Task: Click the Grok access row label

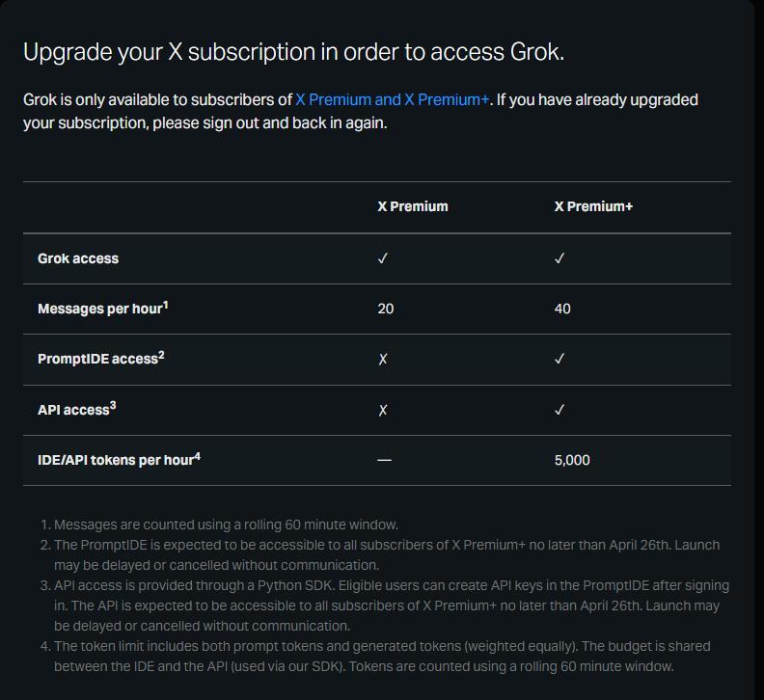Action: [x=78, y=258]
